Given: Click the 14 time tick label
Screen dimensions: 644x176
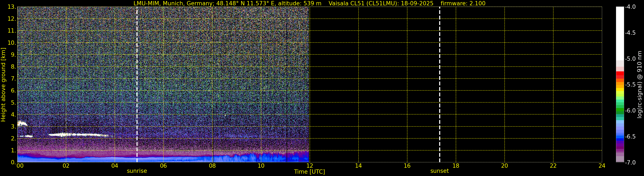Looking at the screenshot, I should point(358,166).
